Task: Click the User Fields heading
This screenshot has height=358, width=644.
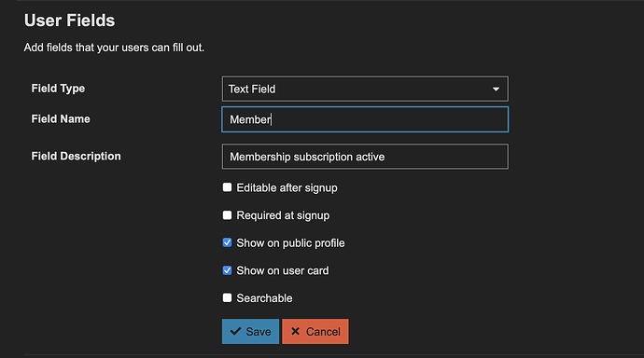Action: click(x=69, y=21)
